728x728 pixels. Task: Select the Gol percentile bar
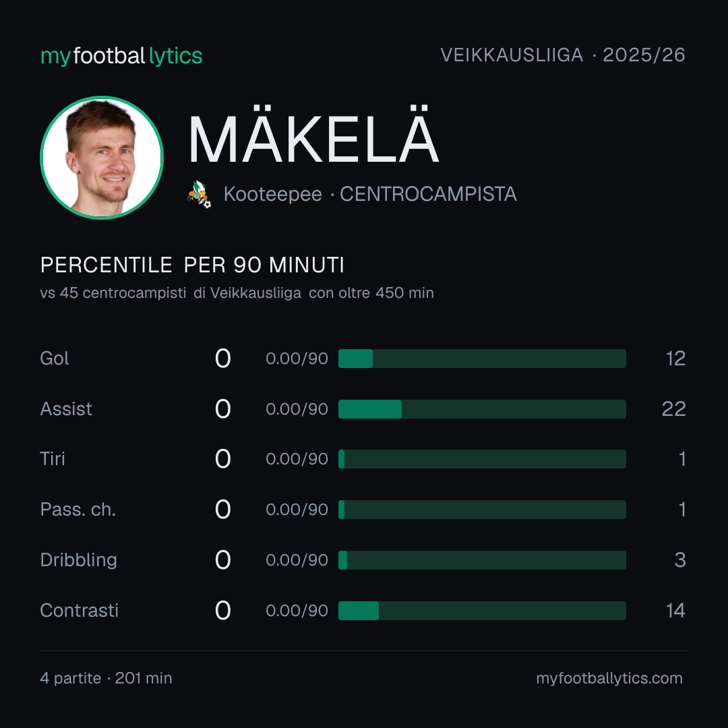(x=482, y=359)
